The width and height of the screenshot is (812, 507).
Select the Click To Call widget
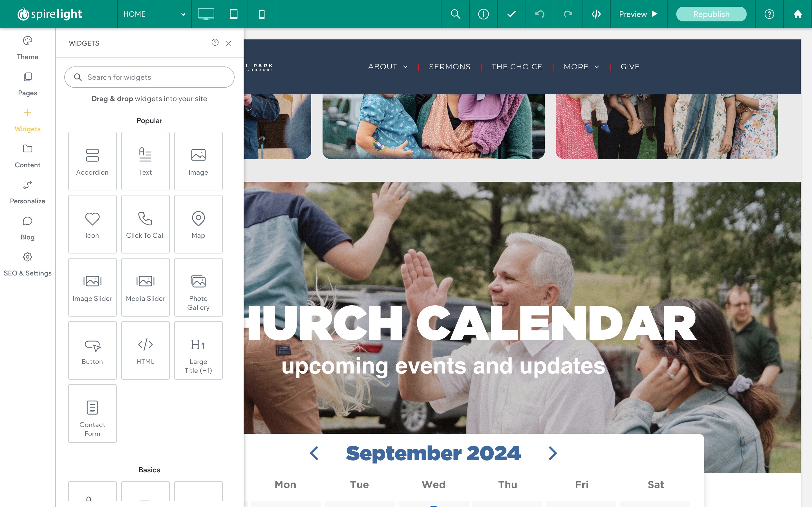pos(145,224)
